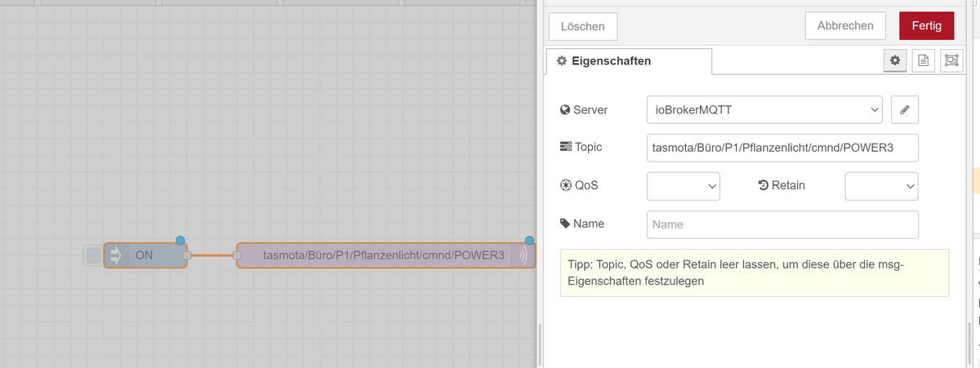Click the Server globe icon label
The width and height of the screenshot is (980, 368).
pyautogui.click(x=564, y=110)
